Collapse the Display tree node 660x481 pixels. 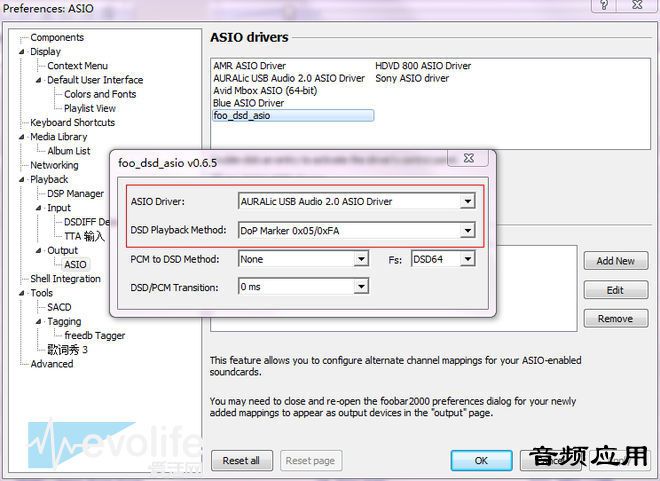coord(22,52)
